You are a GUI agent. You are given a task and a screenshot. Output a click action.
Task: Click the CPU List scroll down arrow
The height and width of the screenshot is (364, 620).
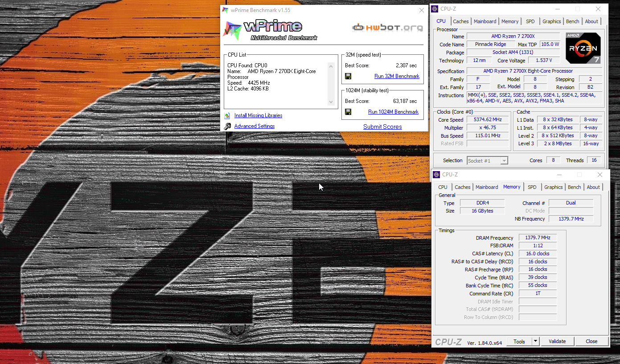pyautogui.click(x=331, y=102)
